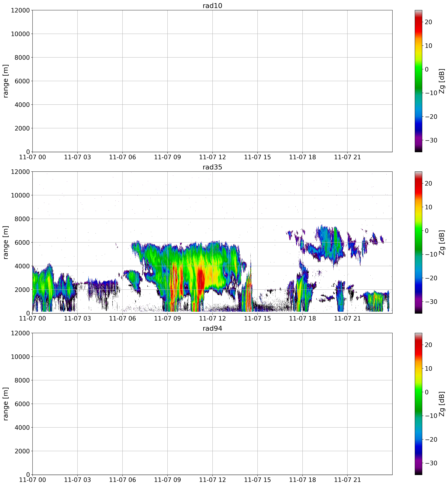Click the 6000 range tick of rad94
The width and height of the screenshot is (448, 486).
(x=22, y=404)
